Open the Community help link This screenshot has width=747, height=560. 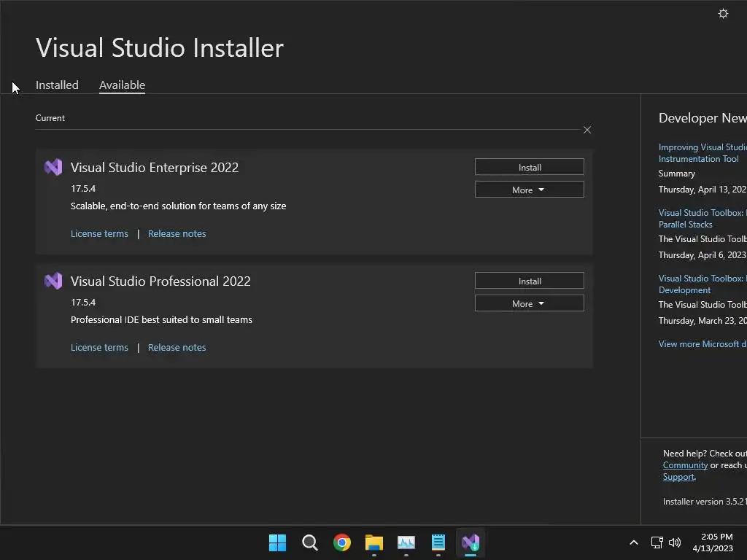685,465
